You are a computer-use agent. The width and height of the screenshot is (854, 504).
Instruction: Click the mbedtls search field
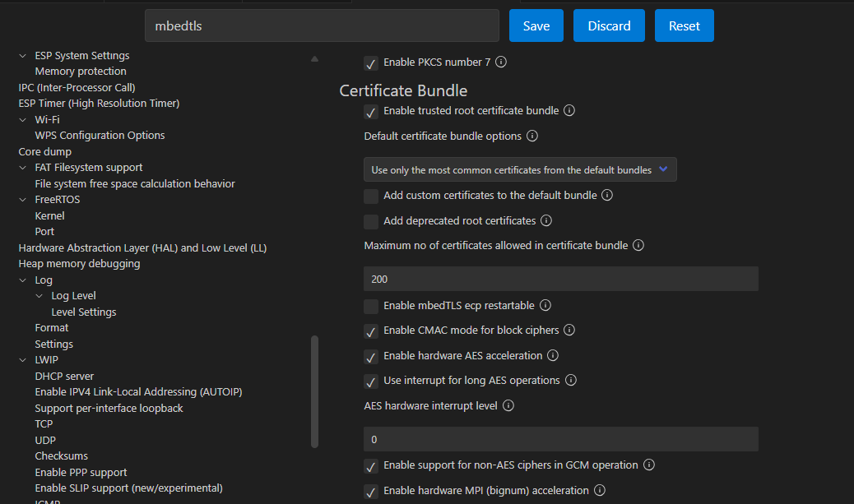point(322,26)
